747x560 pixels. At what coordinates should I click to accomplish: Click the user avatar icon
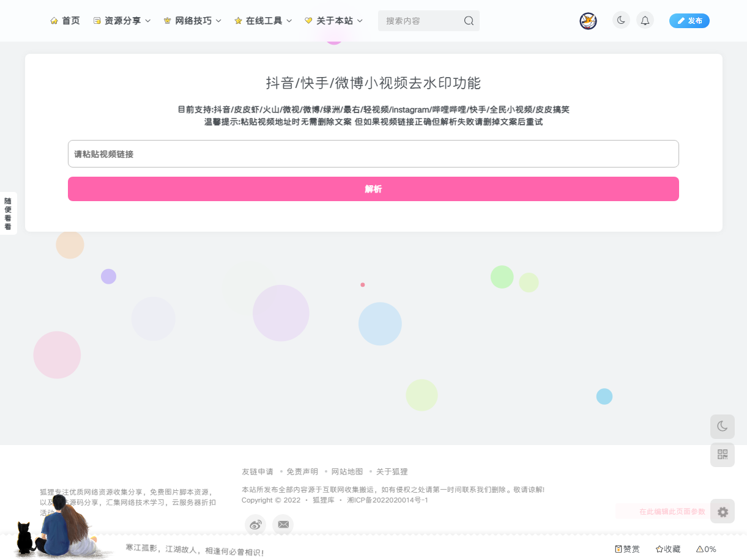588,21
